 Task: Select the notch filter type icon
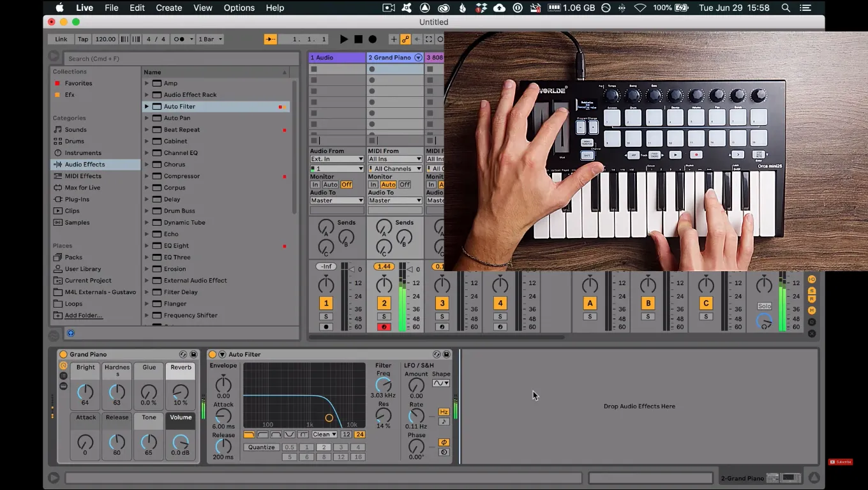point(290,434)
